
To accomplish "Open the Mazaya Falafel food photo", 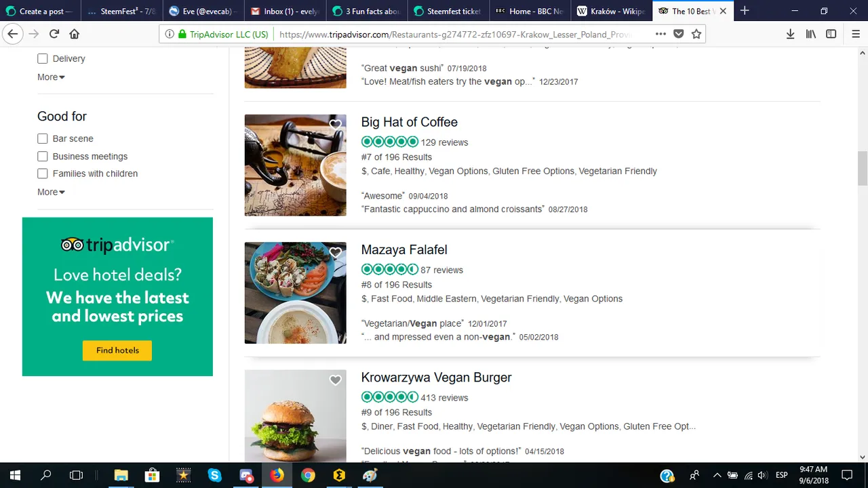I will (295, 293).
